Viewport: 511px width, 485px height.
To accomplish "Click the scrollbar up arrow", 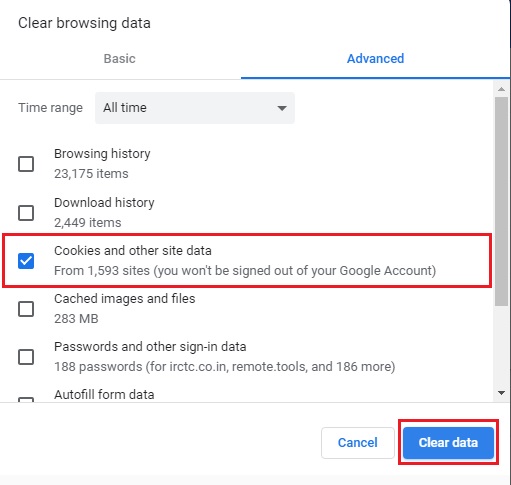I will point(501,89).
